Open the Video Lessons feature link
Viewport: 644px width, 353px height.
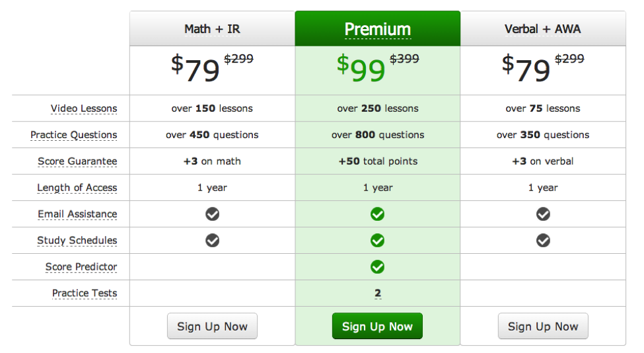pyautogui.click(x=84, y=108)
